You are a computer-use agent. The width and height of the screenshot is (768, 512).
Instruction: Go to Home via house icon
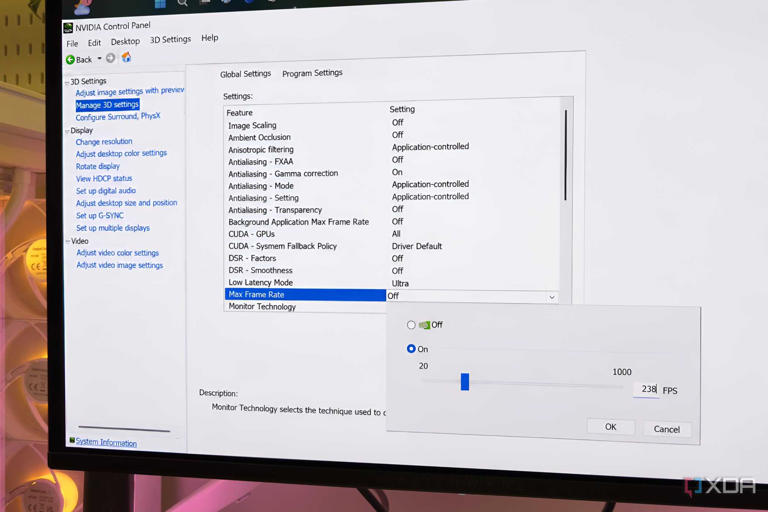(126, 57)
